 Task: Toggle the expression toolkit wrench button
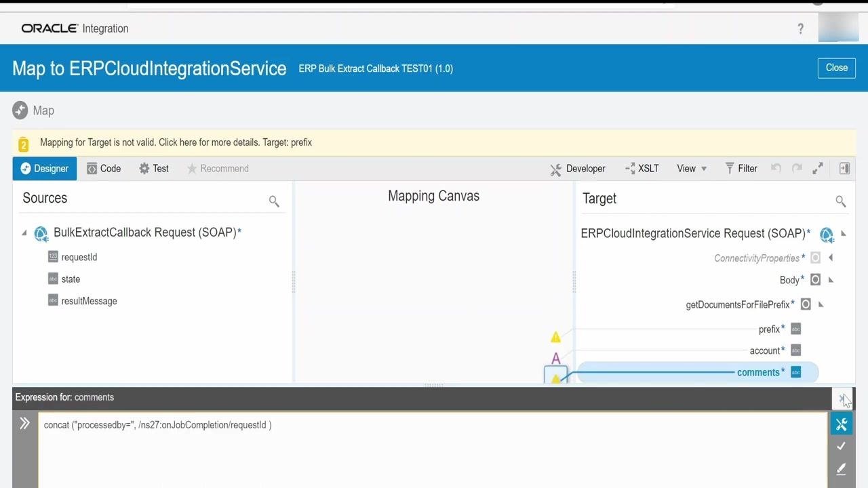842,424
